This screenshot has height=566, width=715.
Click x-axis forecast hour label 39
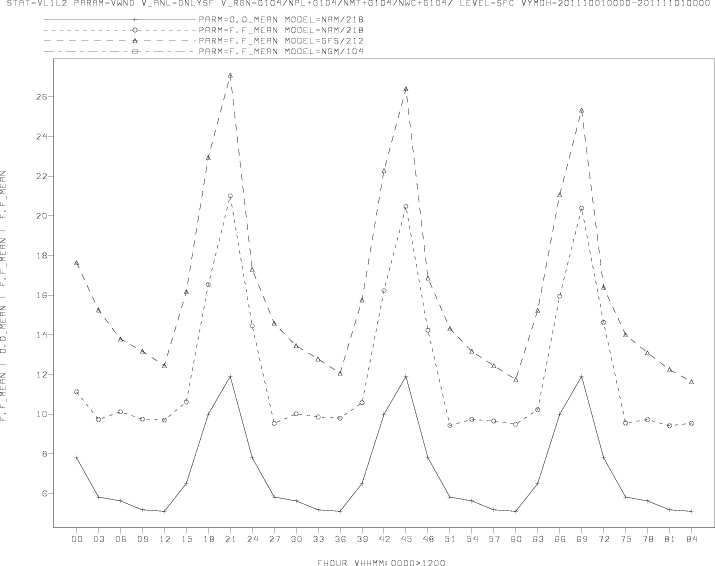362,539
